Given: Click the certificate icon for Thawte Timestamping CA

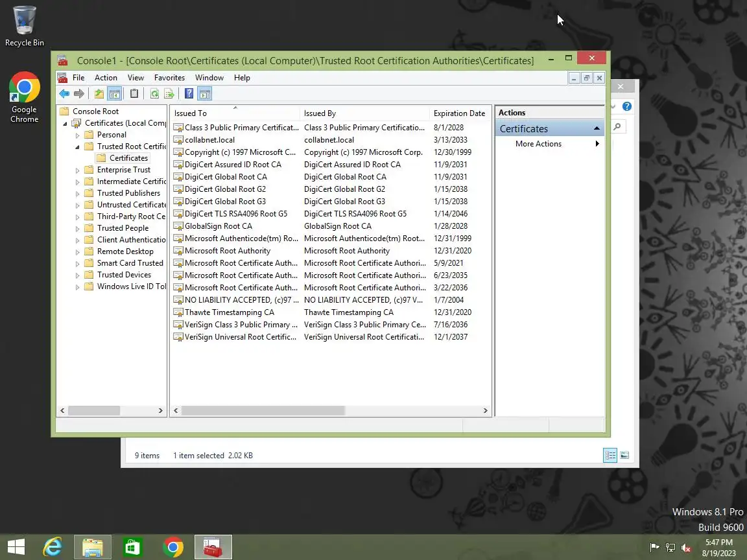Looking at the screenshot, I should (178, 312).
